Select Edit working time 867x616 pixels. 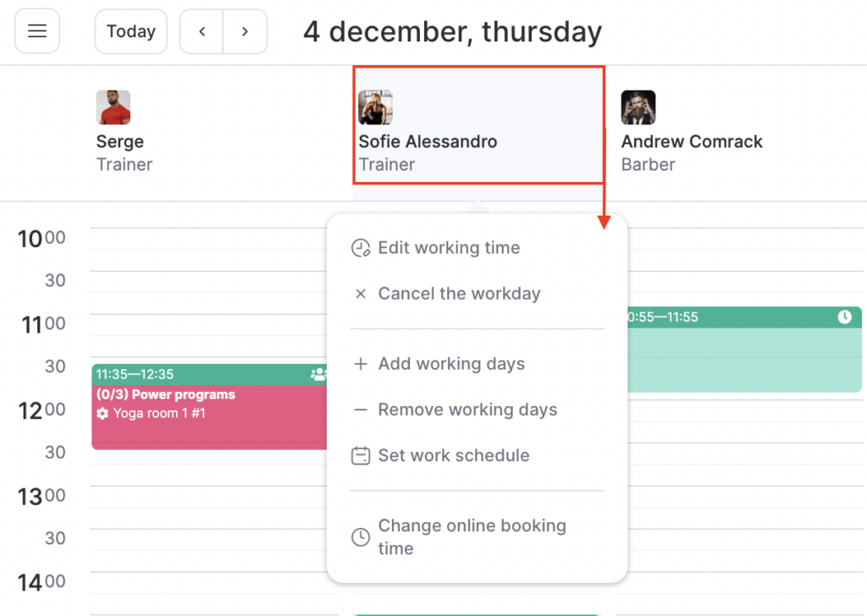point(449,248)
